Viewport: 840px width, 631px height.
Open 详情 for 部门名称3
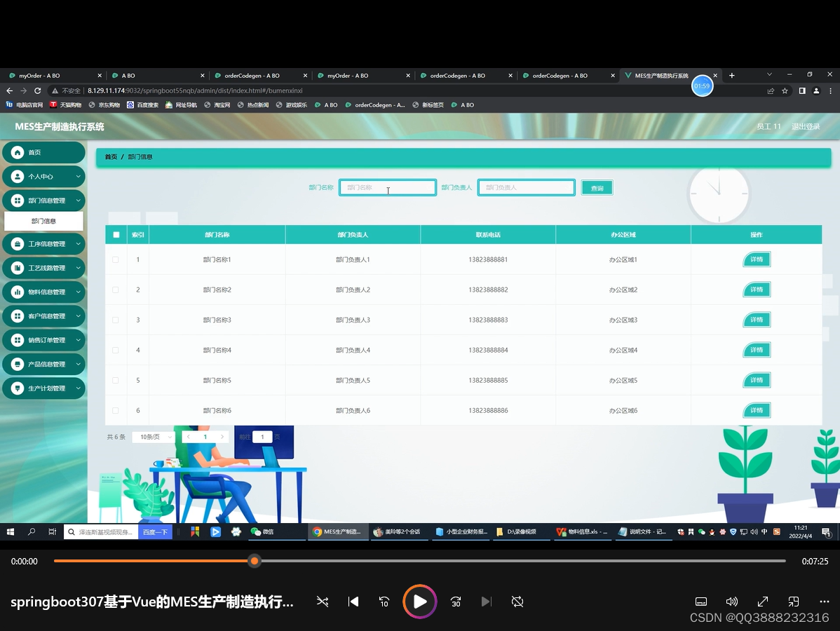(756, 320)
